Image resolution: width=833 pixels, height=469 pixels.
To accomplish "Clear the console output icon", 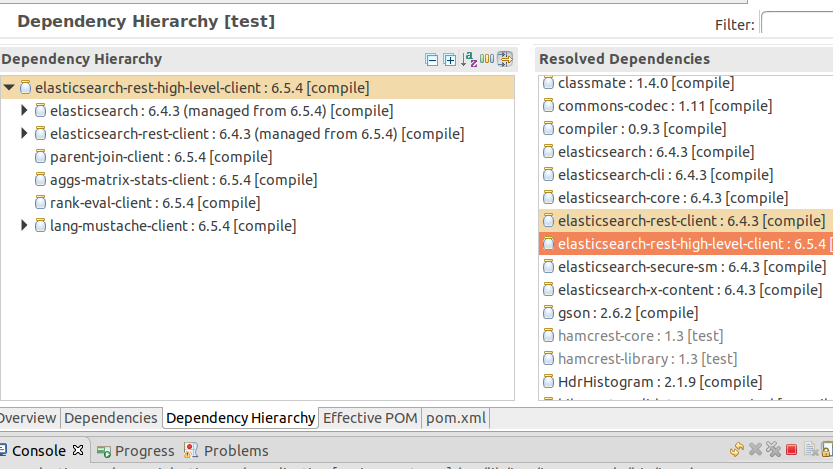I will pos(810,449).
